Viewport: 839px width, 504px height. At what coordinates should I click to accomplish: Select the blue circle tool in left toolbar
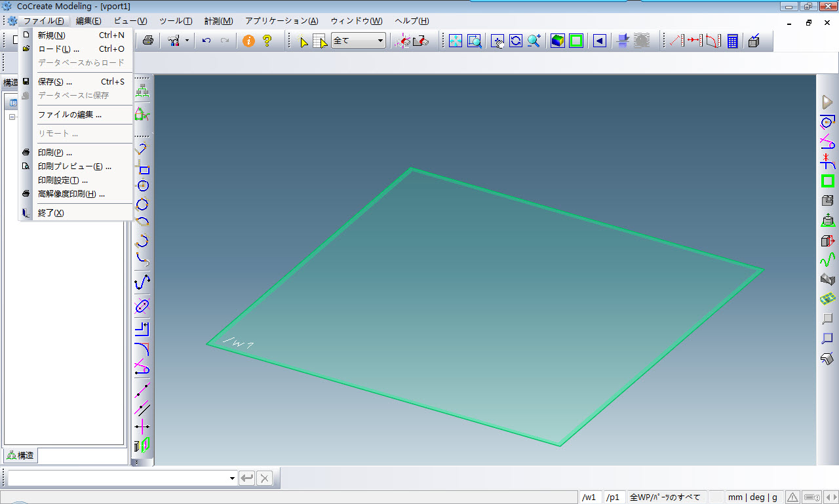click(x=142, y=185)
